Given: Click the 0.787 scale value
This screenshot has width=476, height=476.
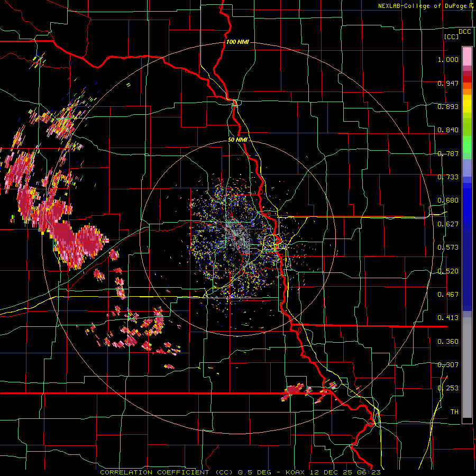Looking at the screenshot, I should point(448,153).
